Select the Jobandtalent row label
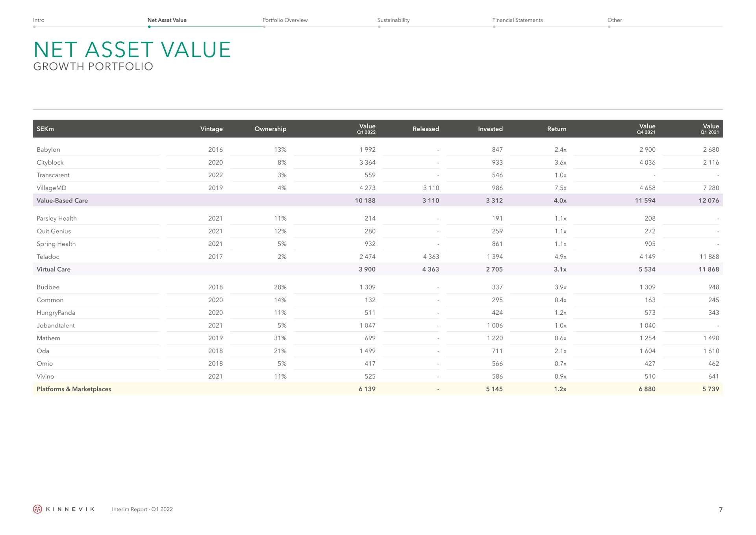Screen dimensions: 756x535 pyautogui.click(x=56, y=325)
